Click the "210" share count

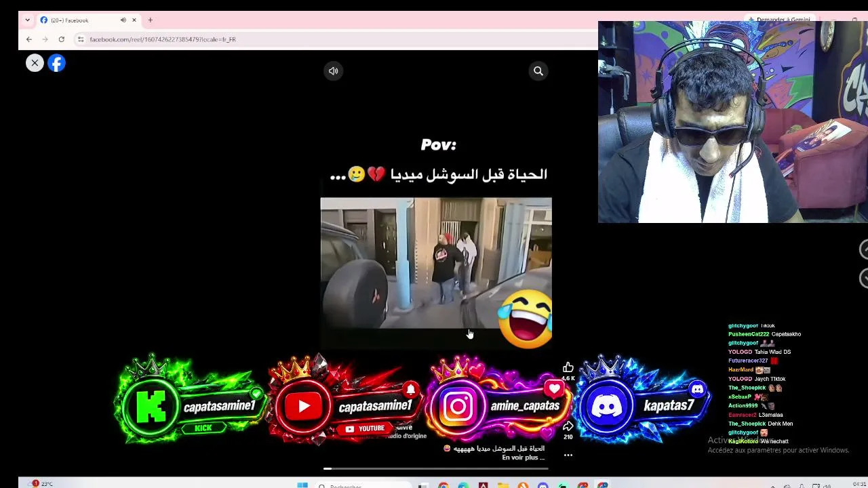point(568,436)
